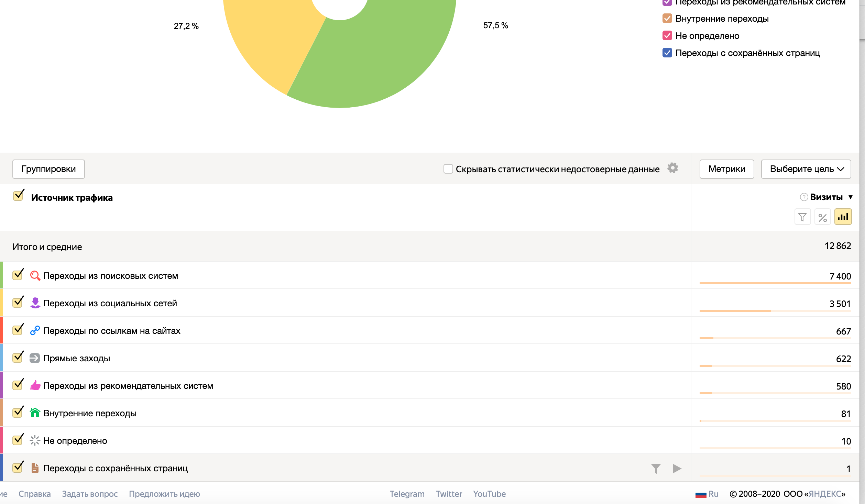The height and width of the screenshot is (504, 865).
Task: Click the help question mark beside Визиты
Action: (803, 197)
